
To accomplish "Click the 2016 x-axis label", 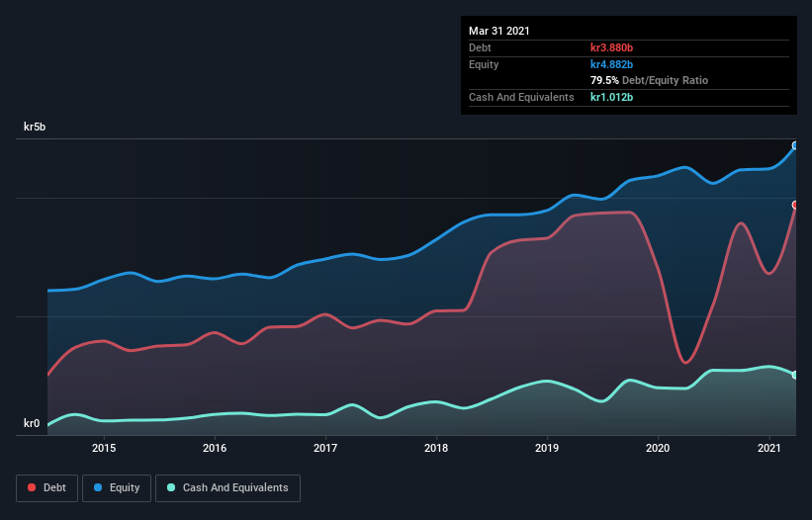I will point(215,448).
